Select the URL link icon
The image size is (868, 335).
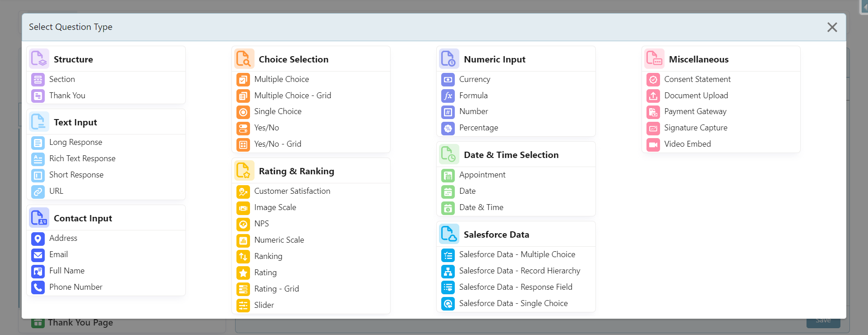click(x=38, y=191)
